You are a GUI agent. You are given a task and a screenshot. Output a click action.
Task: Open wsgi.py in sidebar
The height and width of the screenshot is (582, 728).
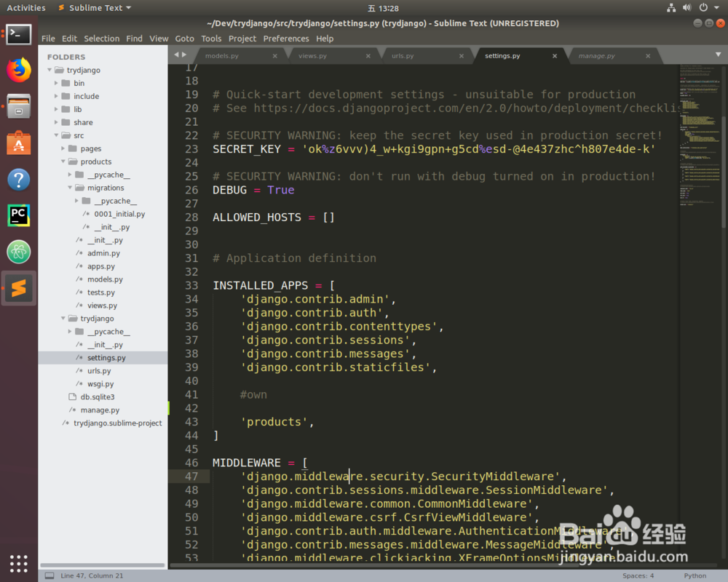[100, 384]
